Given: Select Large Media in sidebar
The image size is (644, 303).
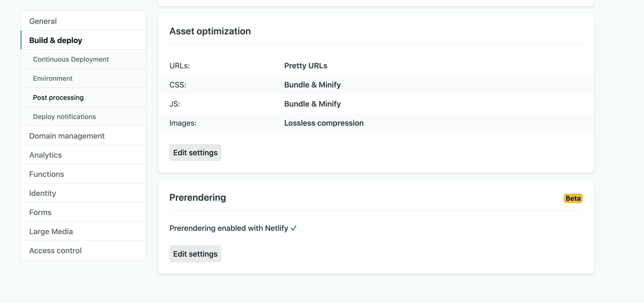Looking at the screenshot, I should click(51, 231).
